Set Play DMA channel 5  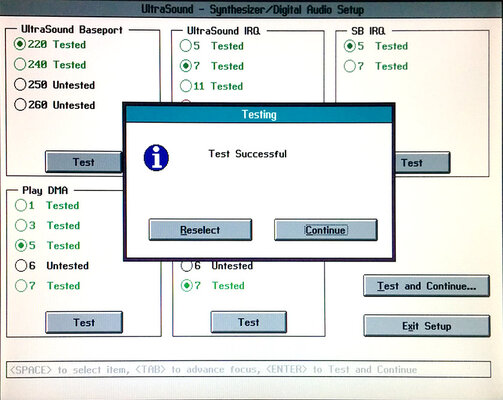tap(47, 245)
